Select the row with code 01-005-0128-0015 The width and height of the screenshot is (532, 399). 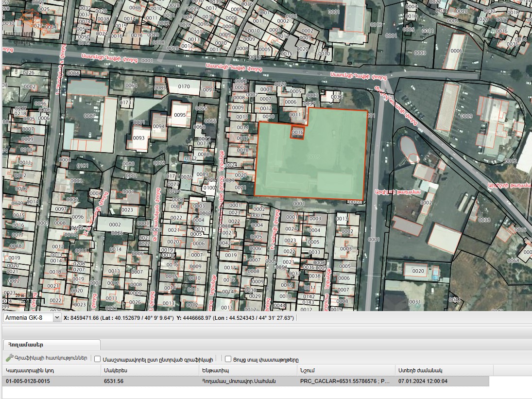(x=246, y=381)
